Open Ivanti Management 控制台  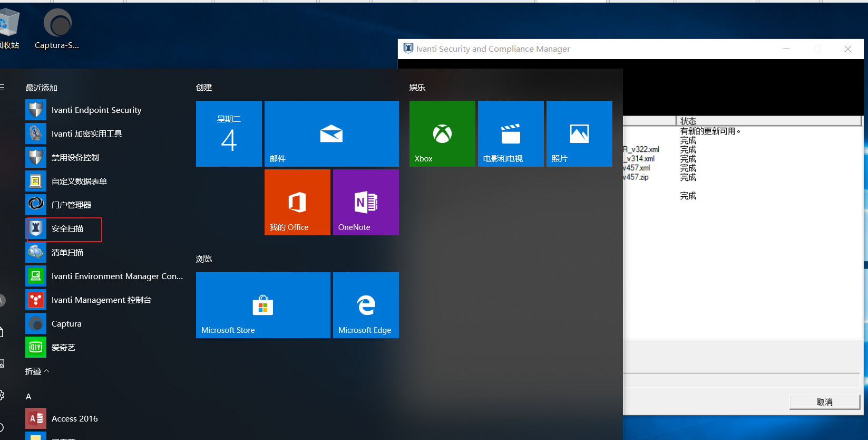[101, 300]
